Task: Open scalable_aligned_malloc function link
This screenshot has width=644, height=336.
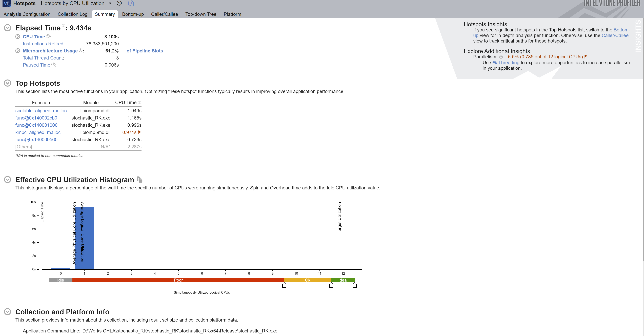Action: [41, 110]
